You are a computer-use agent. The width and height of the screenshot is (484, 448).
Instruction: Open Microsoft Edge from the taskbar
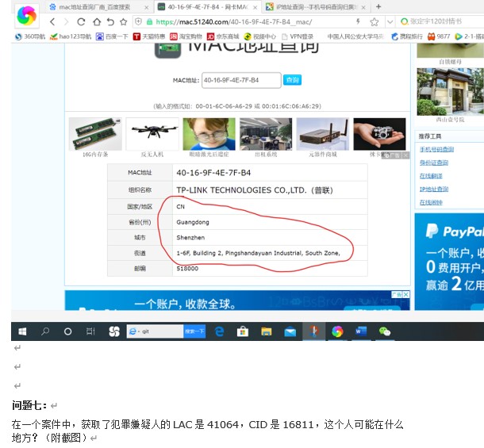pos(220,331)
